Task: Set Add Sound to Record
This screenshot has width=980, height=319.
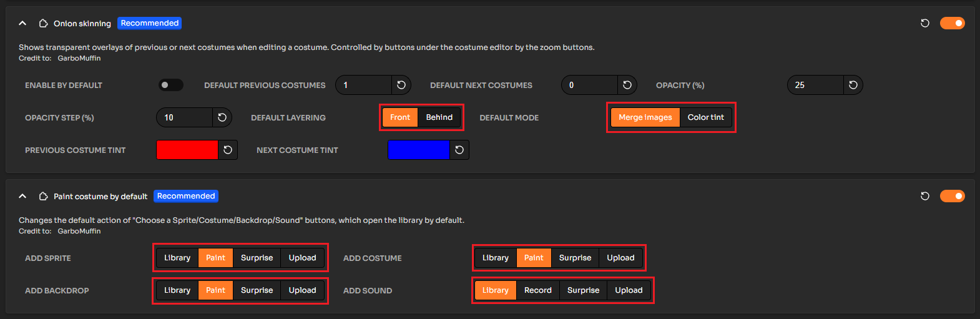Action: tap(538, 290)
